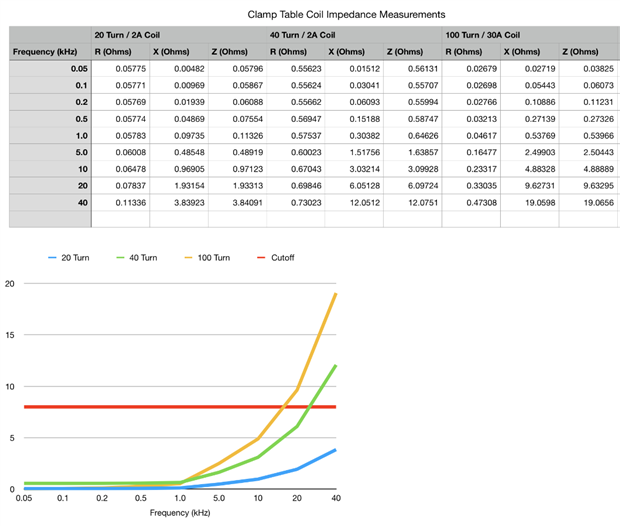Select cell with value 0.56131

[x=413, y=68]
